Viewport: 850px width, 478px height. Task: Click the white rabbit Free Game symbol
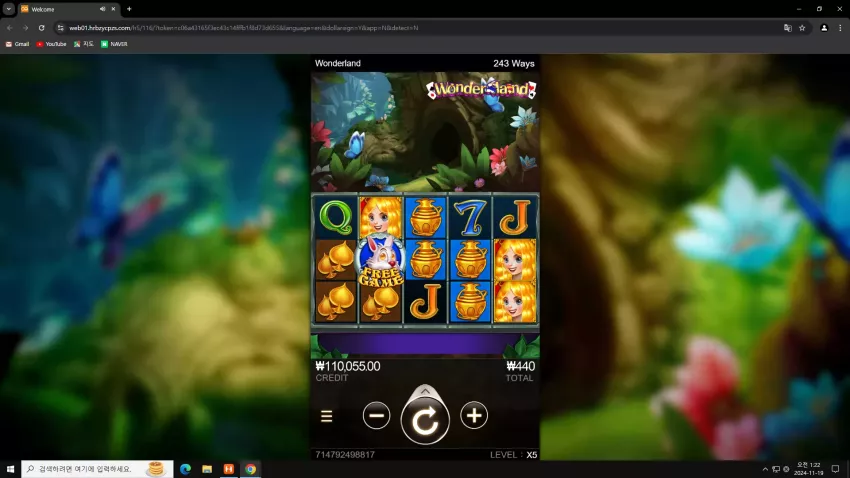(x=381, y=262)
